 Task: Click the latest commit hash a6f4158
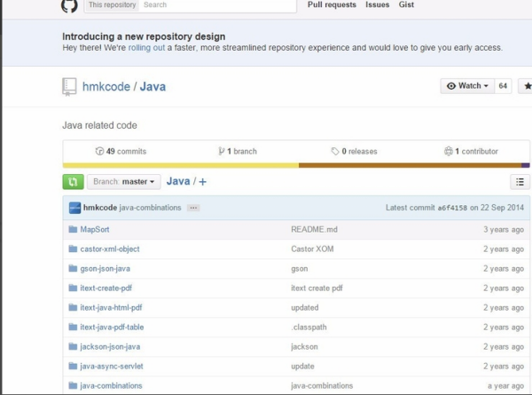[451, 208]
